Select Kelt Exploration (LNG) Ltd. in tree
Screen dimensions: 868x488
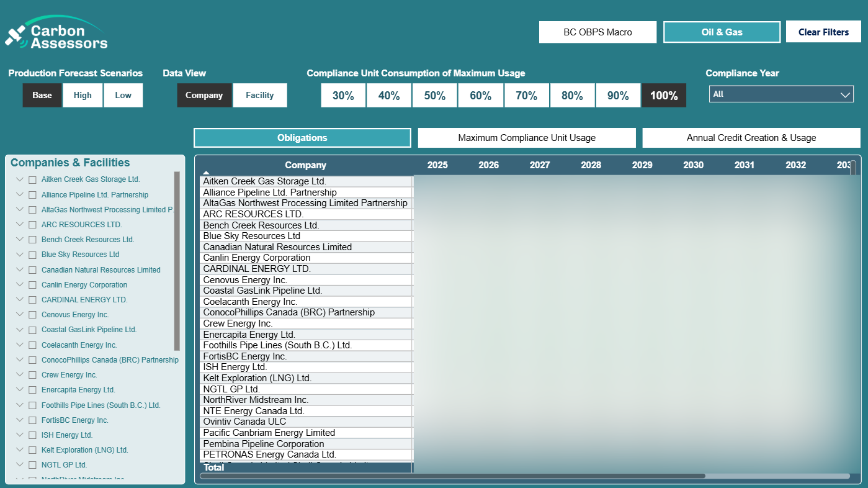[x=85, y=450]
